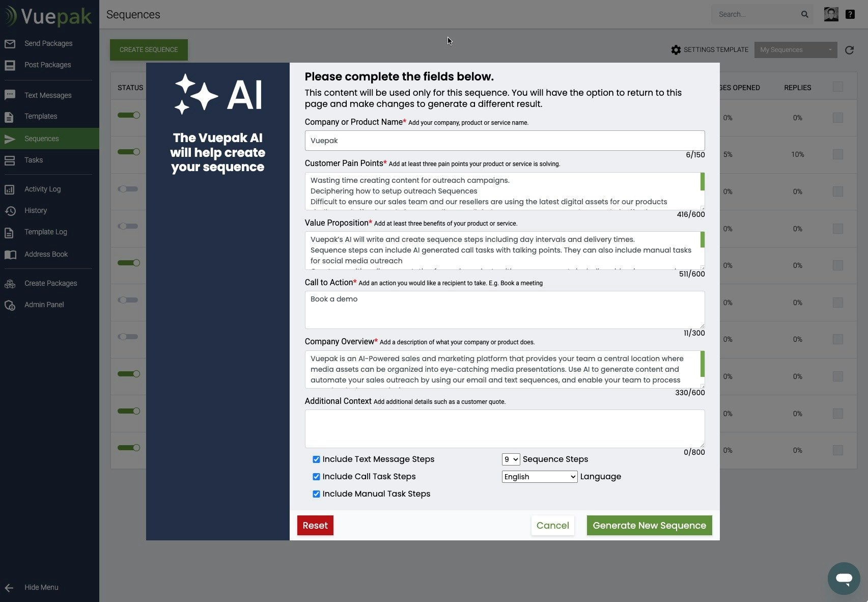Screen dimensions: 868x602
Task: Click the Vuepak logo
Action: coord(48,16)
